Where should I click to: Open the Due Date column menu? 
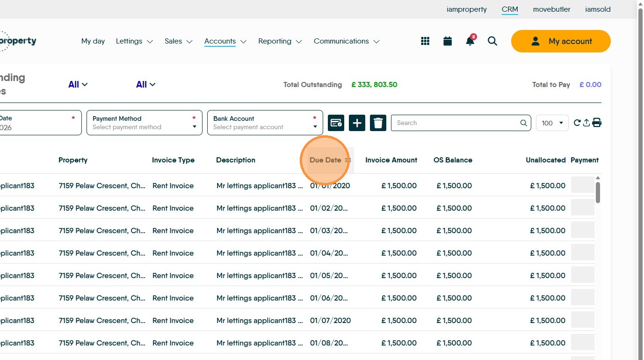pos(348,160)
